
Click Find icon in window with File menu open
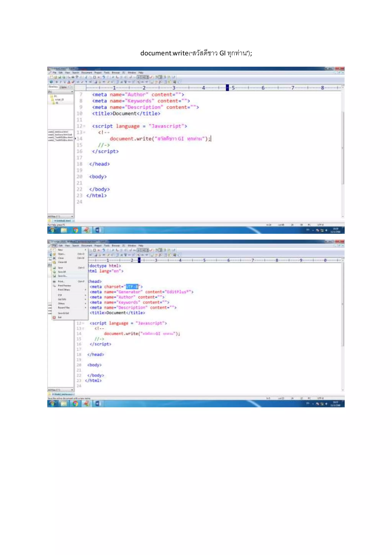pos(113,250)
